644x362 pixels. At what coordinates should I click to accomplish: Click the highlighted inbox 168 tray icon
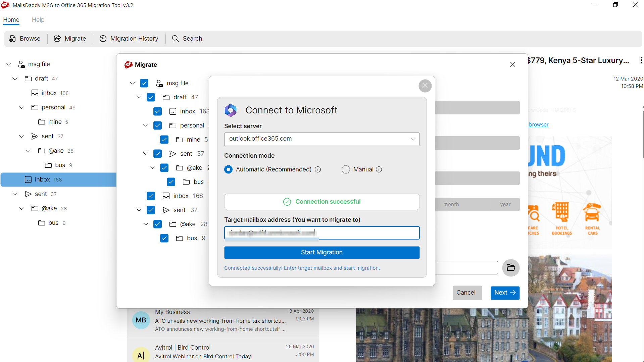pos(28,179)
